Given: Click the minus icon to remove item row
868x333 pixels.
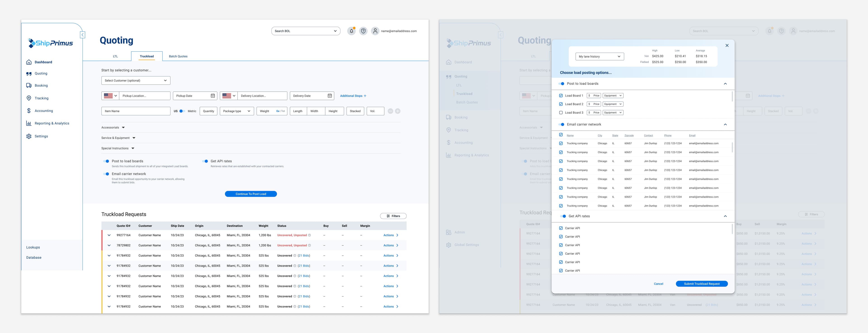Looking at the screenshot, I should point(390,111).
